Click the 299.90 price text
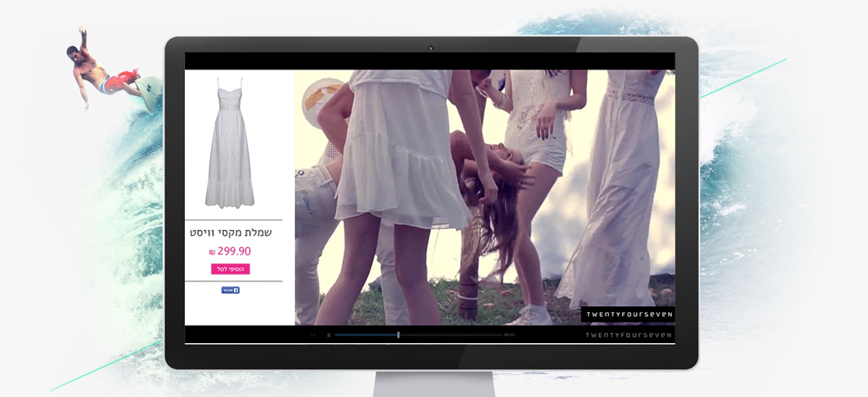868x397 pixels. [x=230, y=251]
